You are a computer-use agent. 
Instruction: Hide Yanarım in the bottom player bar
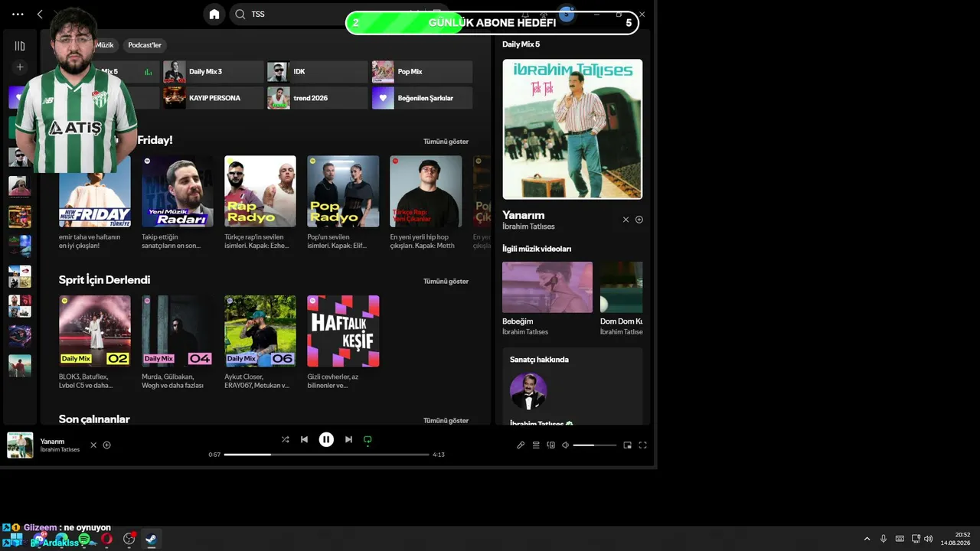(x=93, y=445)
